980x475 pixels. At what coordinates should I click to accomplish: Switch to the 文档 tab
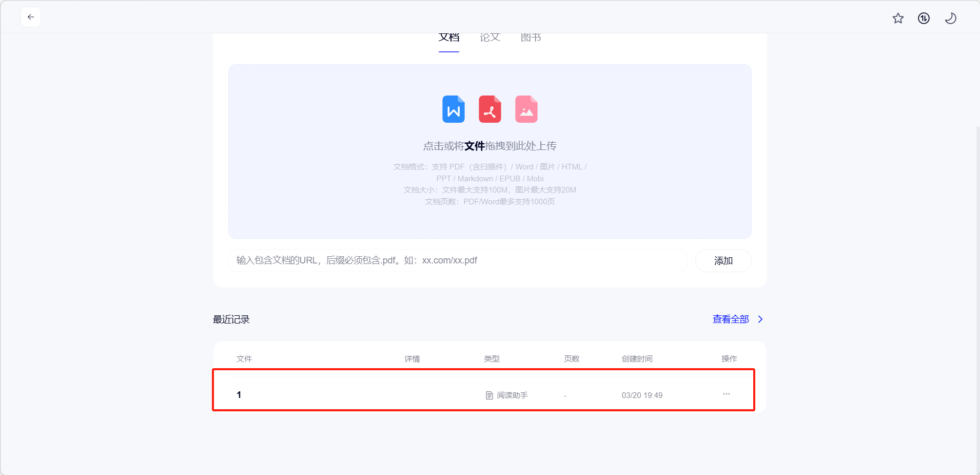pyautogui.click(x=448, y=38)
